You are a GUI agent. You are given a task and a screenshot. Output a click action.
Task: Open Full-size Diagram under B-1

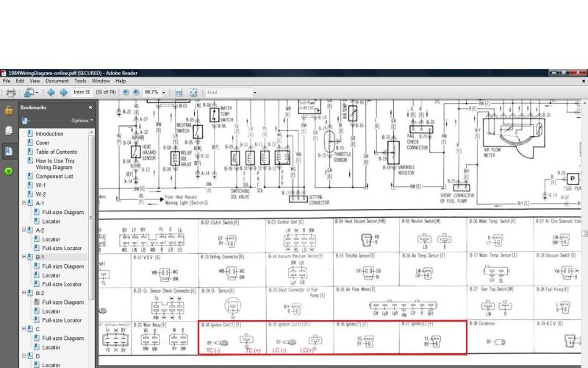point(63,266)
